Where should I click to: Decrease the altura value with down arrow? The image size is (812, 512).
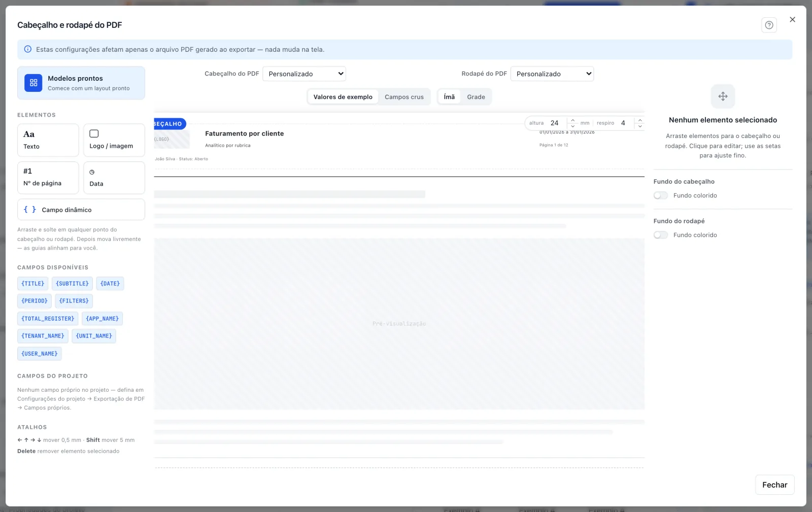click(572, 126)
